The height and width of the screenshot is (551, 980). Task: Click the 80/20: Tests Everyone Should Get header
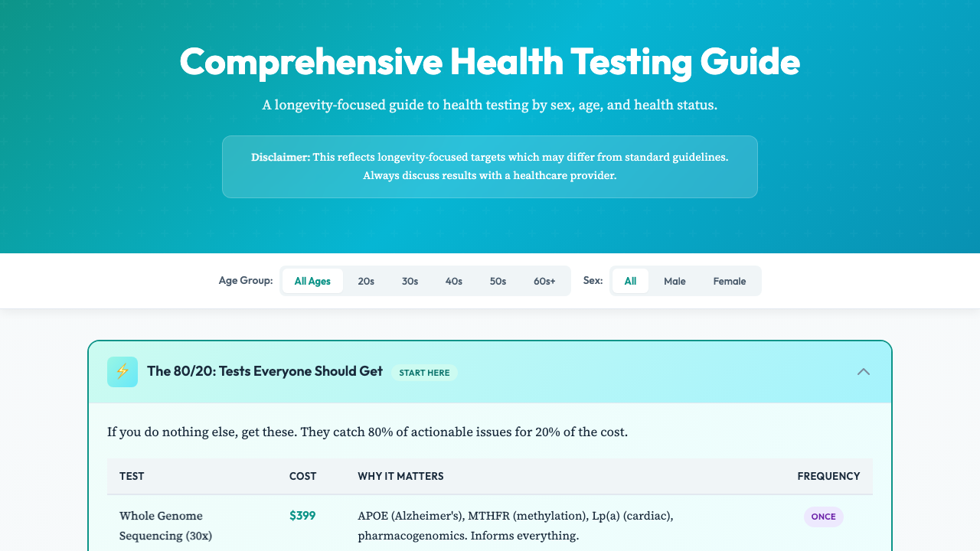tap(265, 371)
